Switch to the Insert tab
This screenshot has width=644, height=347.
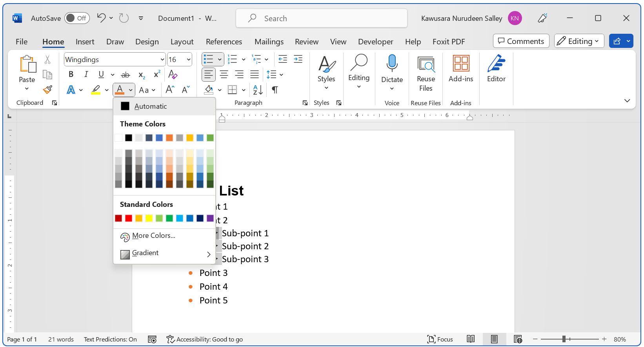tap(85, 42)
